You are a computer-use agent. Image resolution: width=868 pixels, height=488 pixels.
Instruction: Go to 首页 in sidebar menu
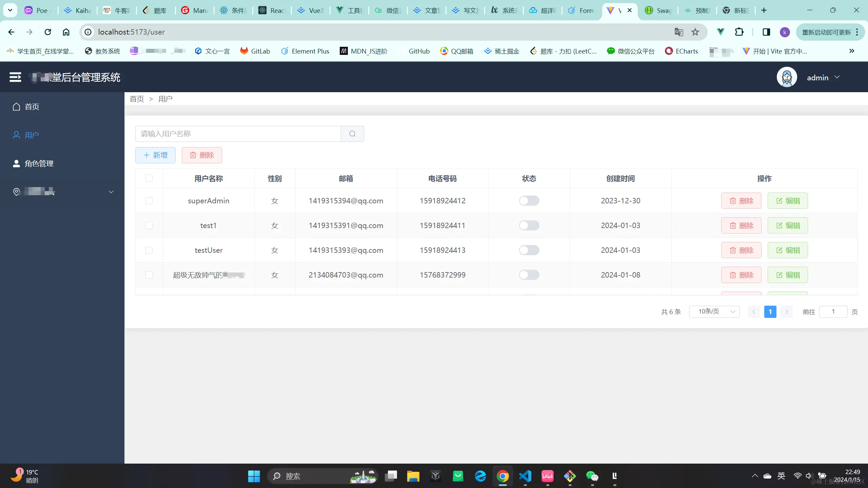pyautogui.click(x=32, y=107)
